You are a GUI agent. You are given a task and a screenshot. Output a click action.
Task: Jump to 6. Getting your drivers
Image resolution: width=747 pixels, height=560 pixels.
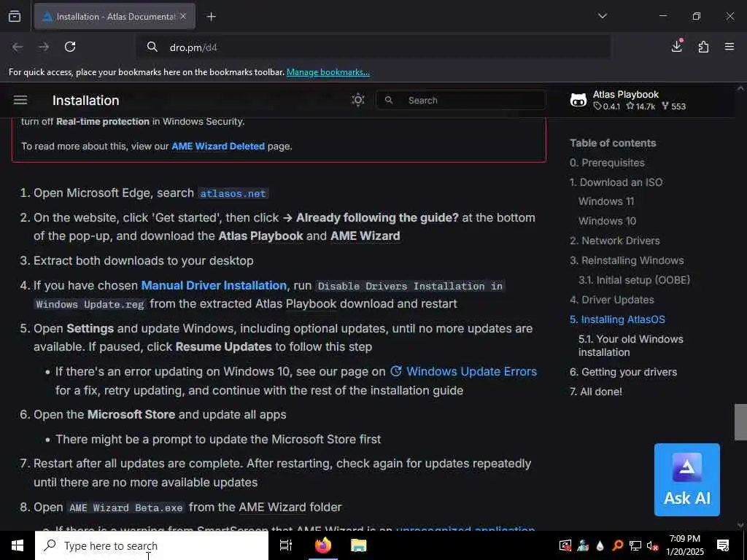pos(623,372)
